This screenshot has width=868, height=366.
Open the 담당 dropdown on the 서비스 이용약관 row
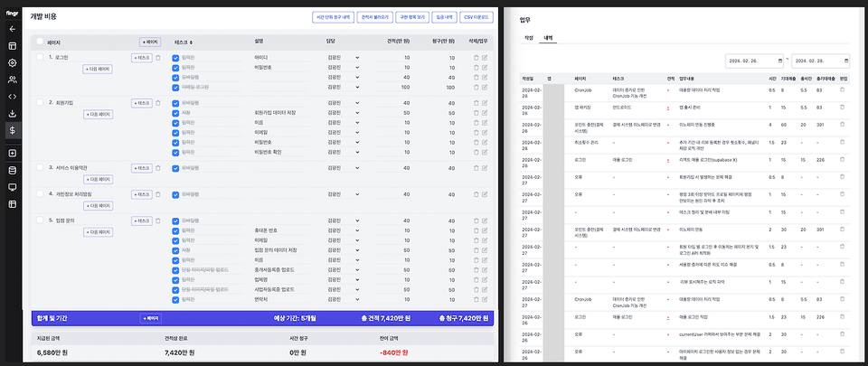[x=344, y=168]
